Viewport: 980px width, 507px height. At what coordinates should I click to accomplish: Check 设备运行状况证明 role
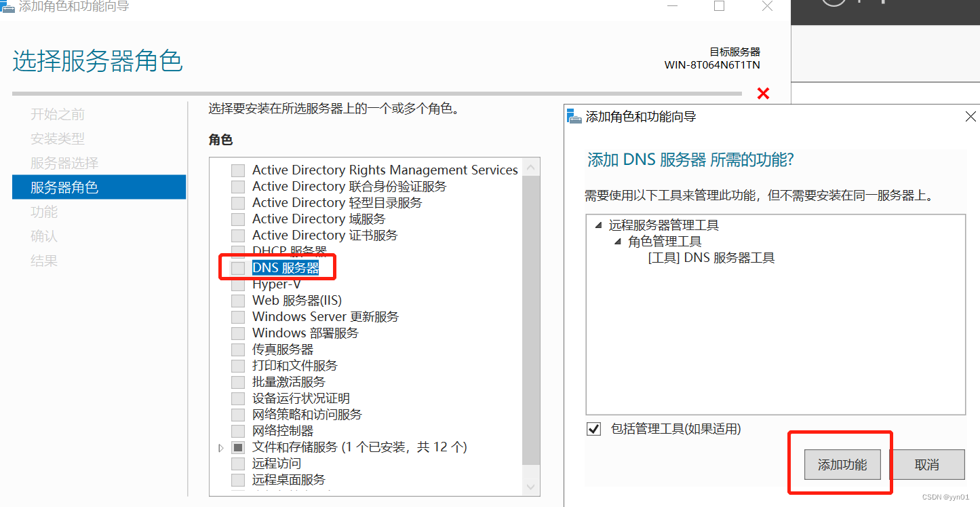click(x=237, y=398)
